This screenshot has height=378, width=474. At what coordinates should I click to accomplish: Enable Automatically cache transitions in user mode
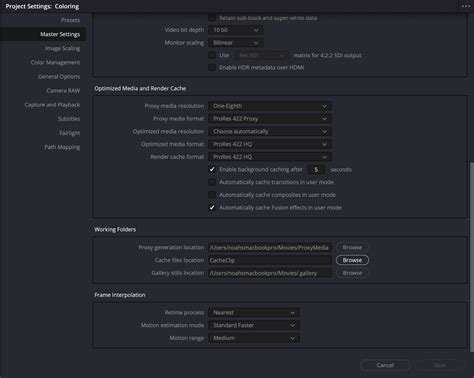[x=212, y=182]
